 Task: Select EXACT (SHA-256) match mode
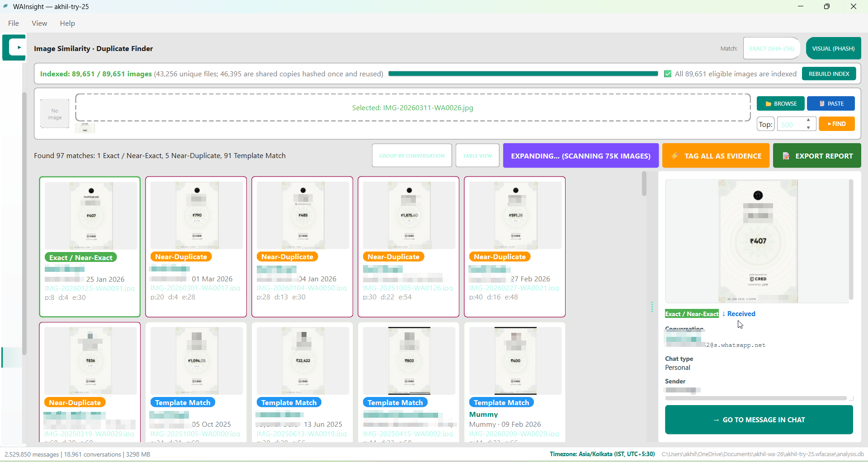coord(772,48)
